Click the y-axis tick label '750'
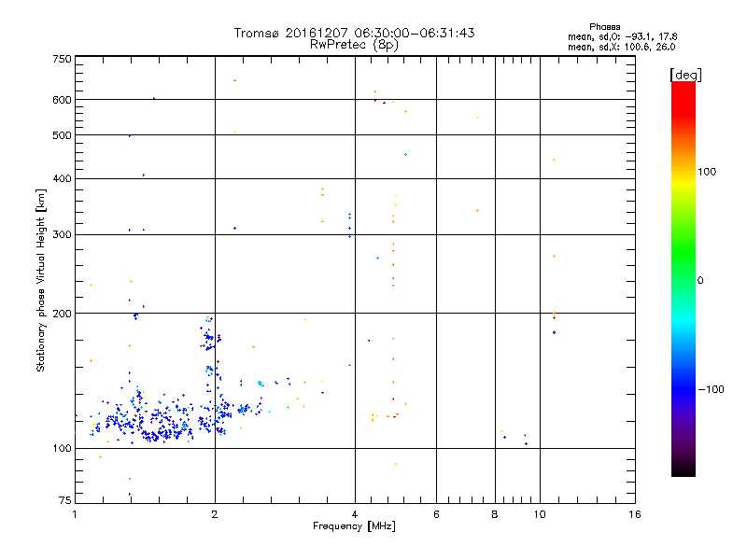This screenshot has height=560, width=747. coord(63,59)
